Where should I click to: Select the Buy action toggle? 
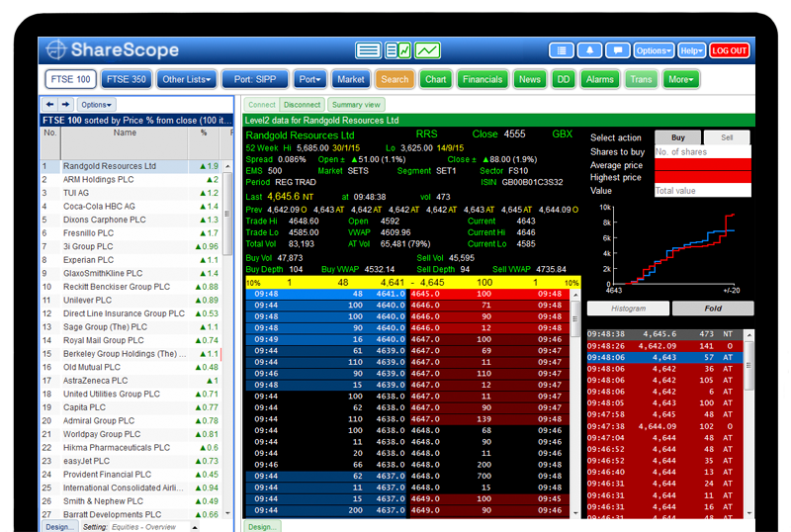pyautogui.click(x=677, y=137)
